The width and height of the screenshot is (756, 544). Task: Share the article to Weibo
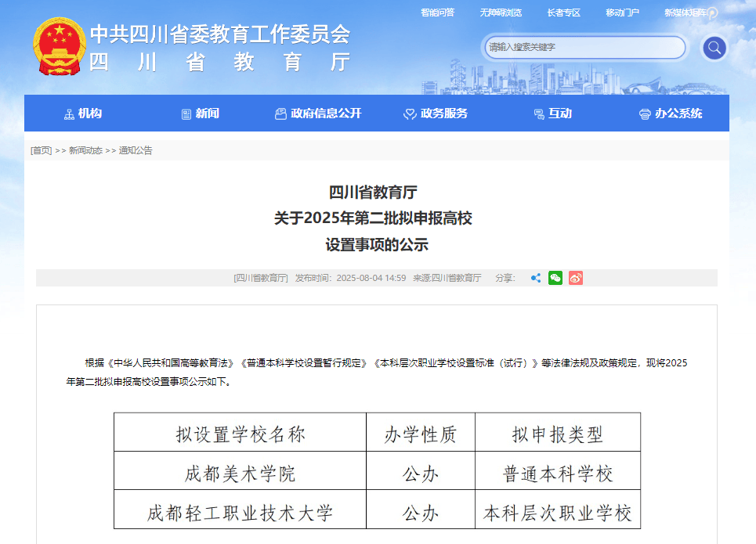(x=576, y=278)
